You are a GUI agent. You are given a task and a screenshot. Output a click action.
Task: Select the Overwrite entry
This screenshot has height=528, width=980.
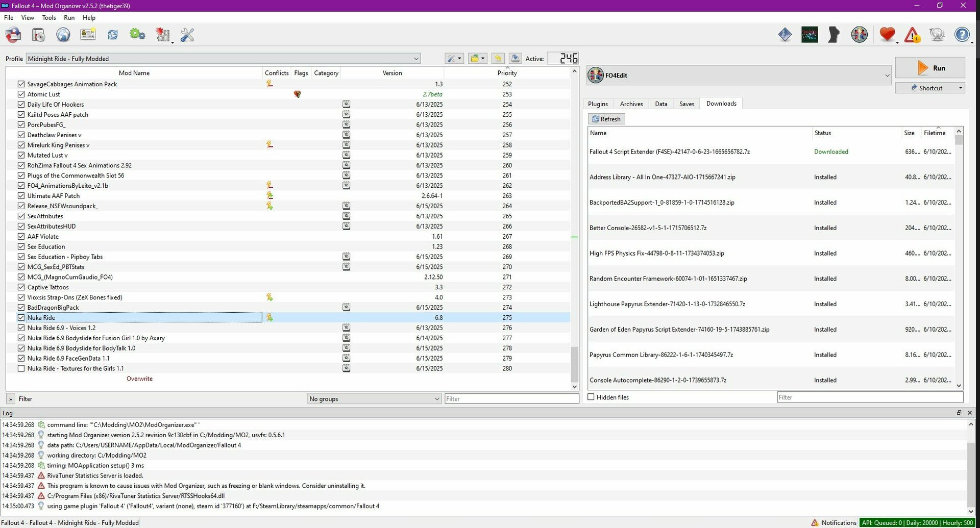139,379
